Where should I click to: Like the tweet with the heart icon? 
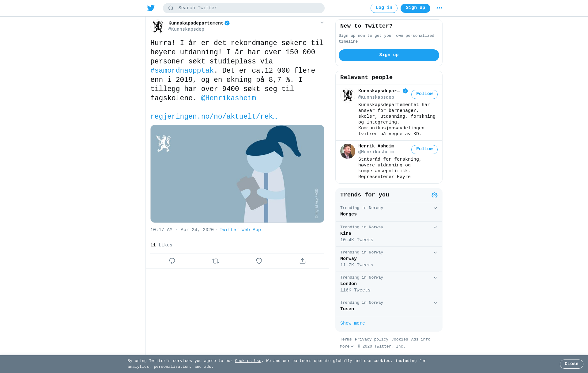259,261
